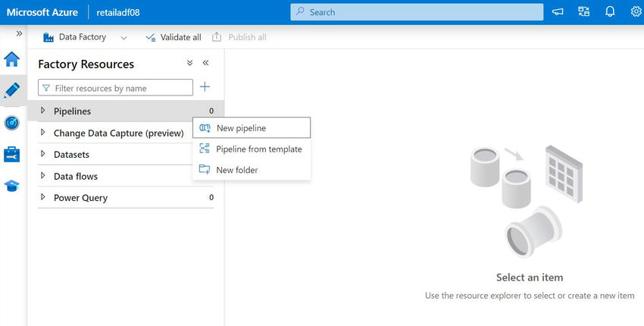644x326 pixels.
Task: Click the plus add resource icon
Action: (205, 86)
